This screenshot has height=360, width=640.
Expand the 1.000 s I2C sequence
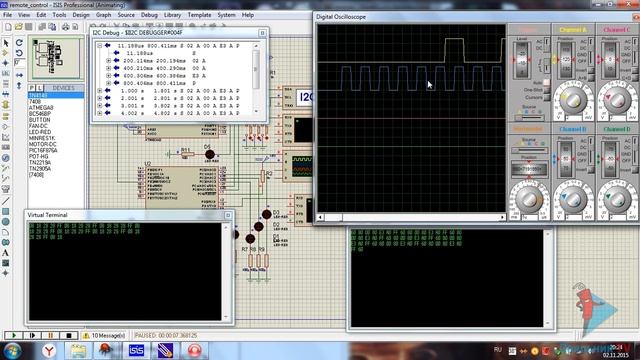(x=100, y=91)
